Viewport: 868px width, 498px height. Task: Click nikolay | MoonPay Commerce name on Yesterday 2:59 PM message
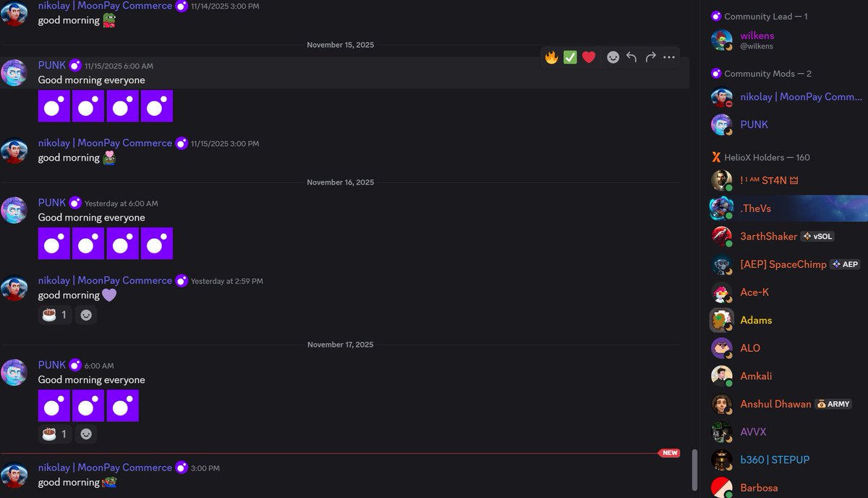coord(105,280)
